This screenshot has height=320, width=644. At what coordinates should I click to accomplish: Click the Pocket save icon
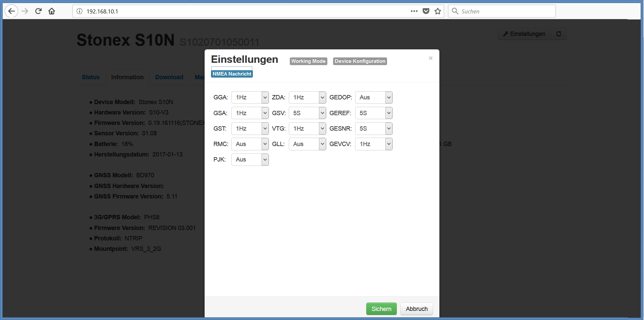(426, 11)
